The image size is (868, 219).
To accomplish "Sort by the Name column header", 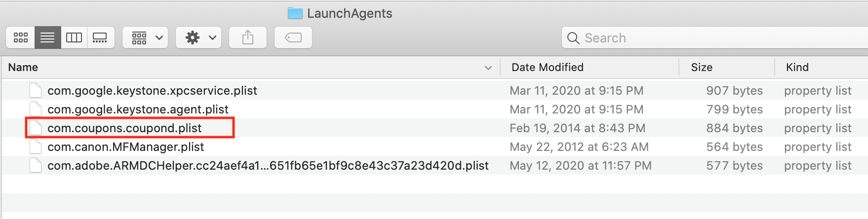I will [x=23, y=68].
